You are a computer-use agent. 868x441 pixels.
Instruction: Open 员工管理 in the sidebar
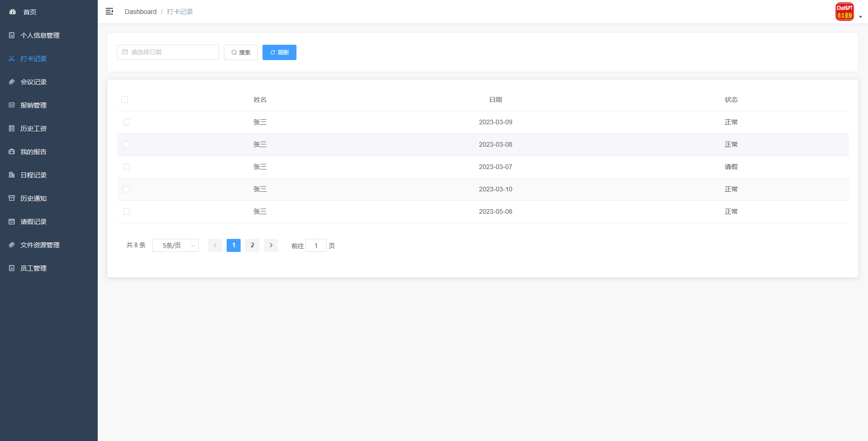click(34, 268)
